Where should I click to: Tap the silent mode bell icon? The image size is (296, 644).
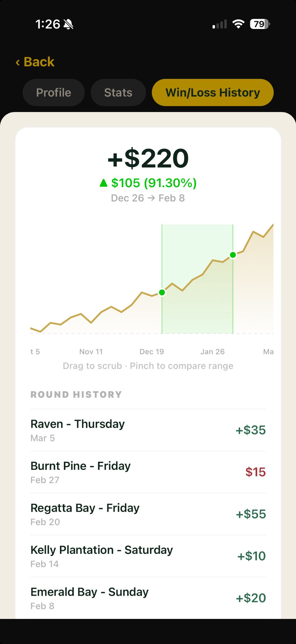pyautogui.click(x=68, y=24)
